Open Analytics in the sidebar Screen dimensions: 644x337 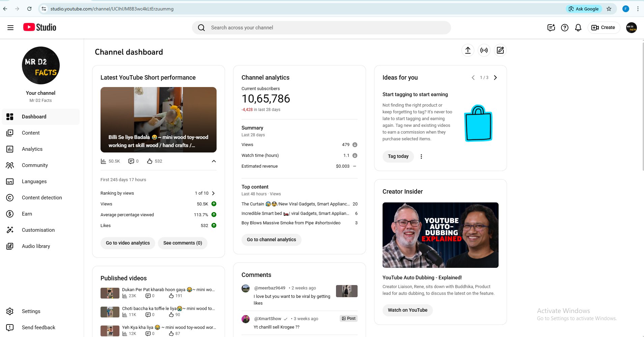pyautogui.click(x=32, y=149)
